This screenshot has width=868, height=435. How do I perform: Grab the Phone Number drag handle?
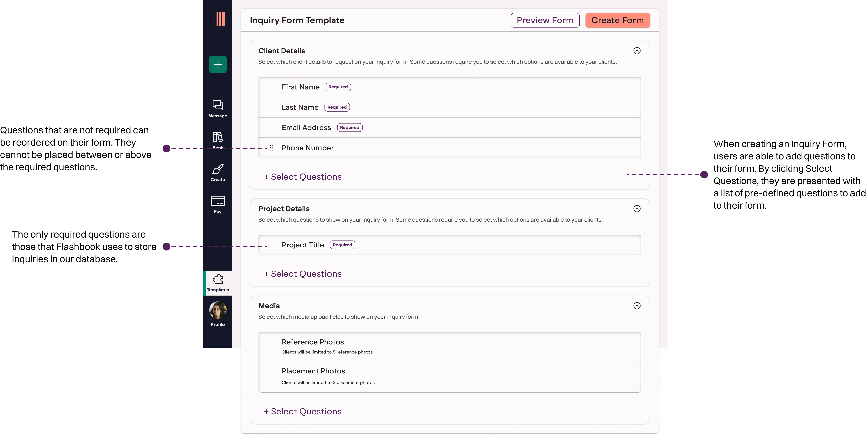272,148
